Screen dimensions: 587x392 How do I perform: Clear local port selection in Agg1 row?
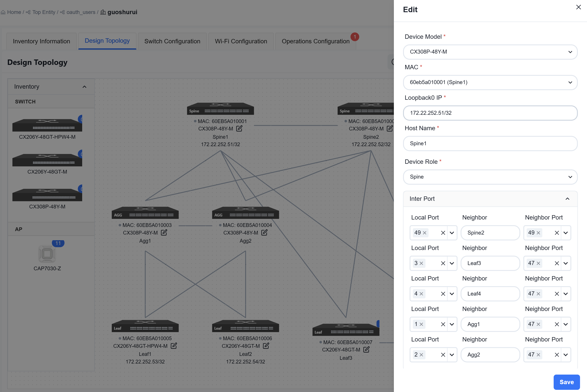coord(443,324)
